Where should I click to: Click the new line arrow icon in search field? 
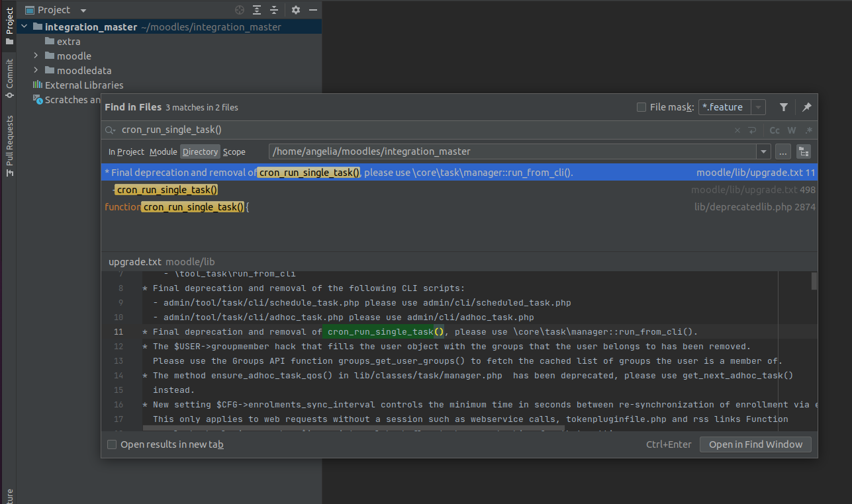[752, 130]
